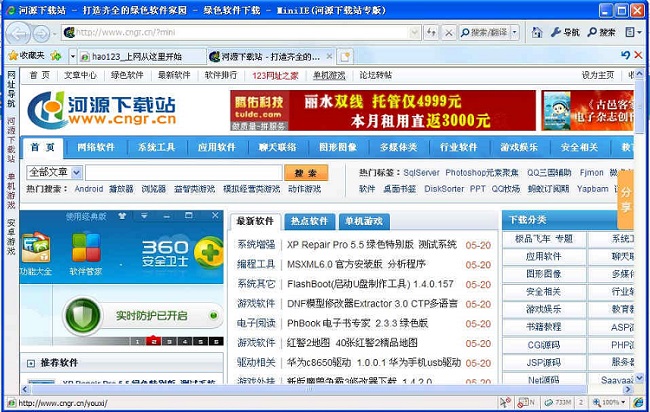The width and height of the screenshot is (650, 412).
Task: Select the 最新软件 tab
Action: click(255, 221)
